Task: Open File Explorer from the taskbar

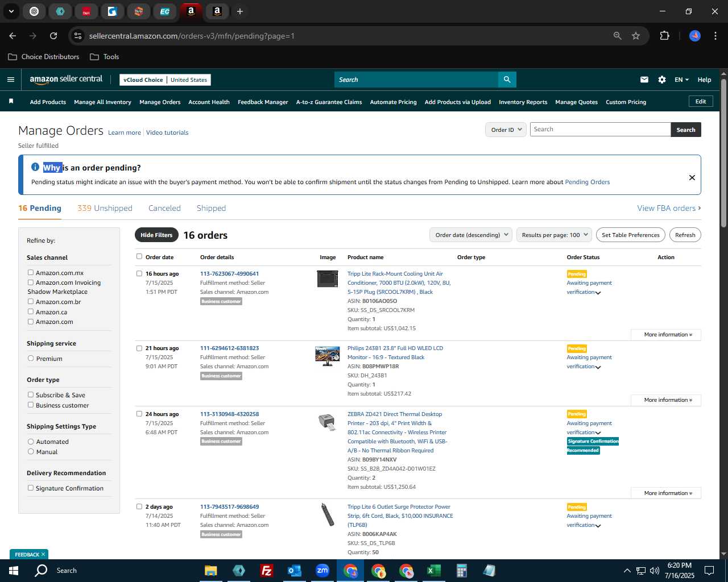Action: coord(211,571)
